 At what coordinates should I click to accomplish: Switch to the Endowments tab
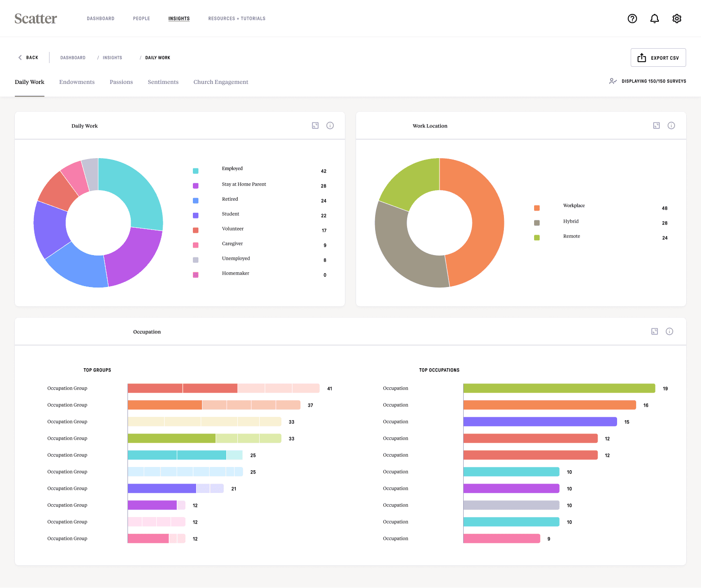click(x=77, y=82)
